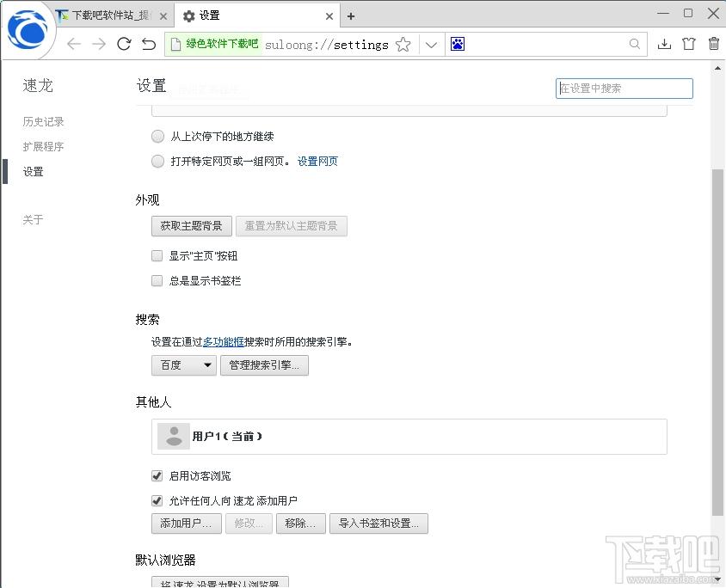Click 导入书签和设置 button
Screen dimensions: 726x588
(x=378, y=524)
